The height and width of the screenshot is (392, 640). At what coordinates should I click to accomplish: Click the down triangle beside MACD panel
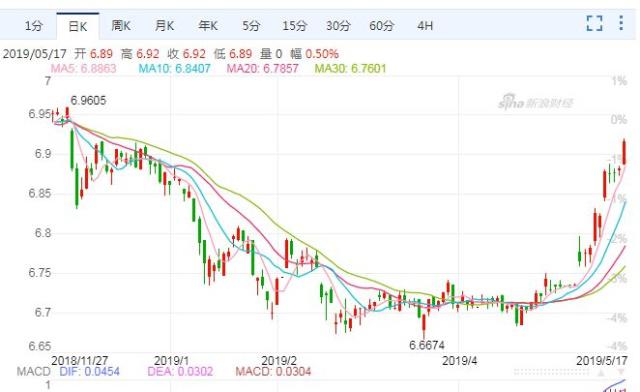[622, 372]
